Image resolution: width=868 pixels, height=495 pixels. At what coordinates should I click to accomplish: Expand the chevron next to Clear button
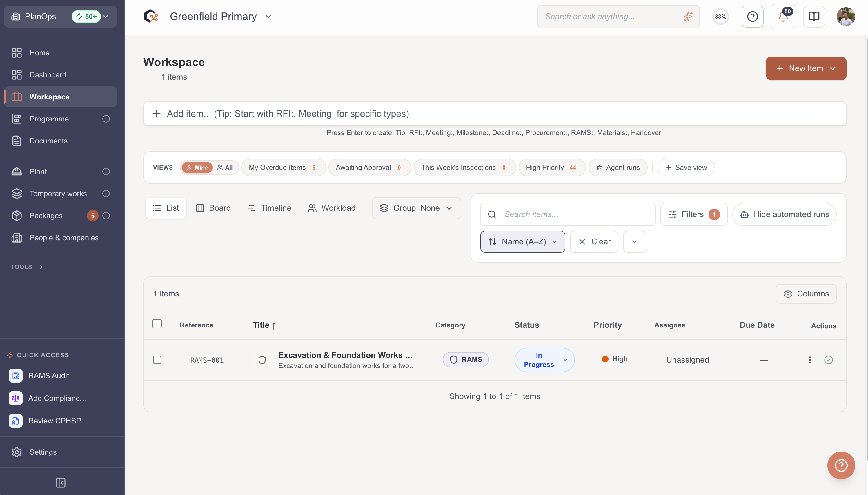click(x=634, y=241)
